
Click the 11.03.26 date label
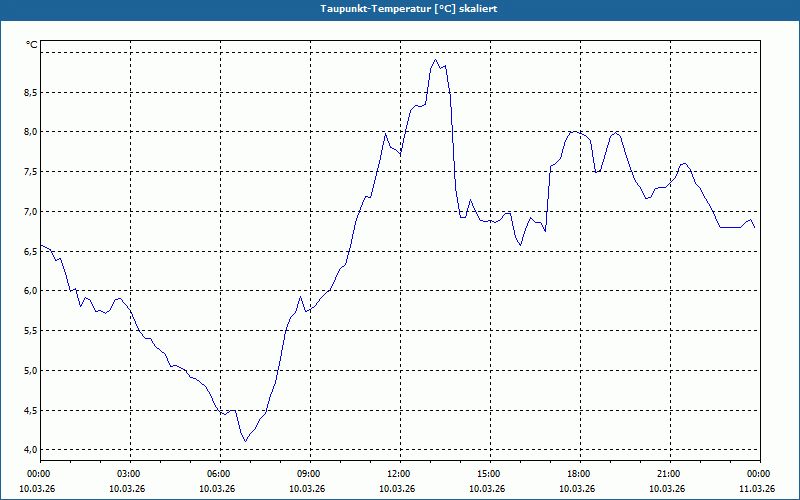[757, 488]
